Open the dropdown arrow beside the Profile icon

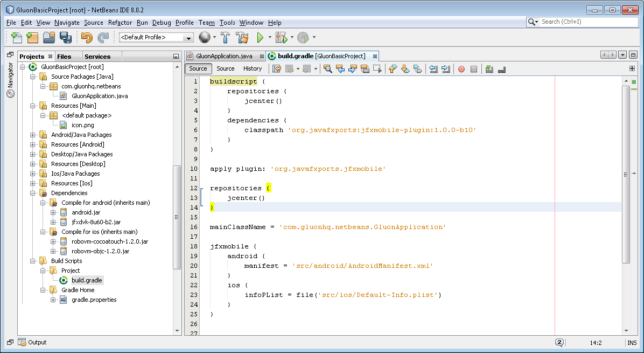314,37
